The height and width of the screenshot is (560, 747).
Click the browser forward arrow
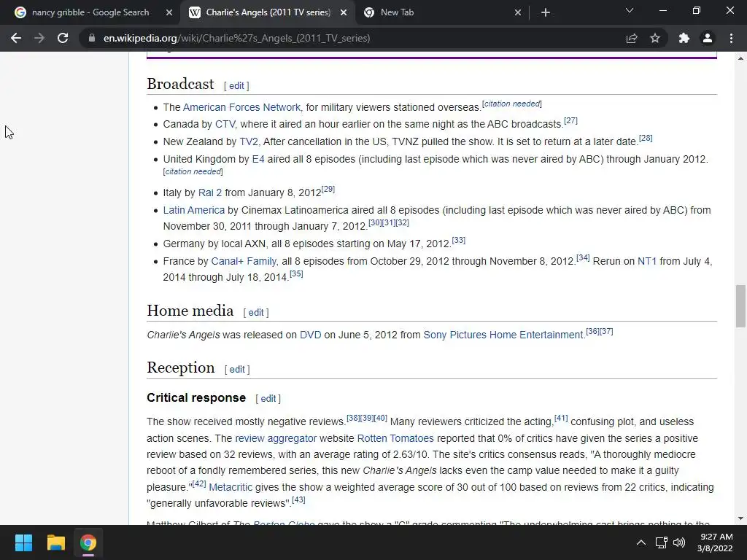pos(39,38)
